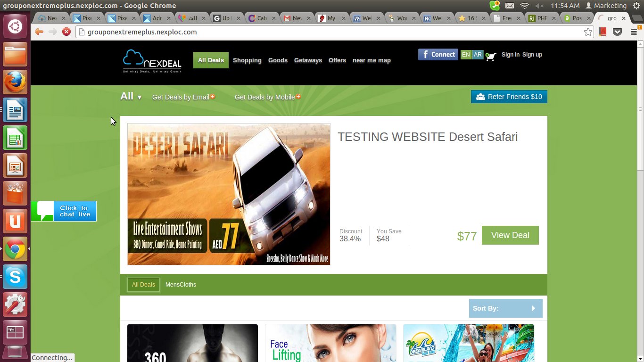644x362 pixels.
Task: Select the MensCloths category tab
Action: point(181,285)
